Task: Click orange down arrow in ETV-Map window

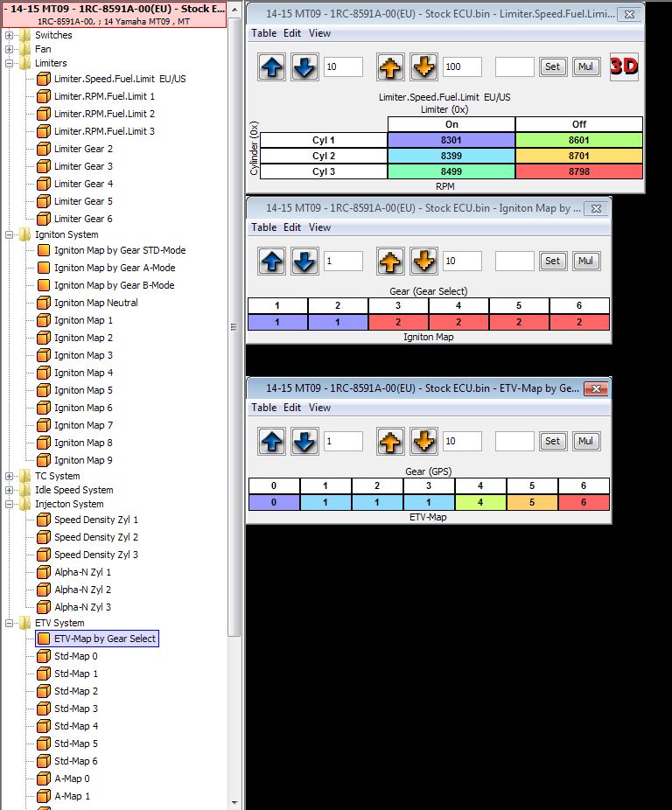Action: tap(423, 442)
